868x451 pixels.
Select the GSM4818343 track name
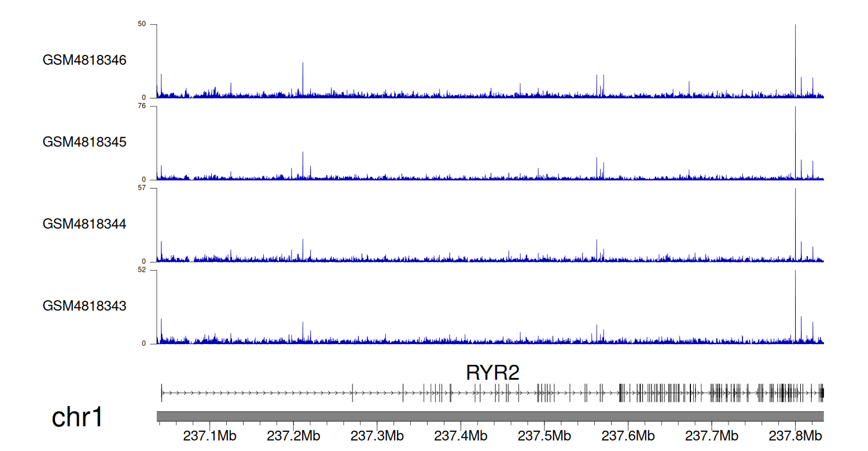pyautogui.click(x=84, y=305)
